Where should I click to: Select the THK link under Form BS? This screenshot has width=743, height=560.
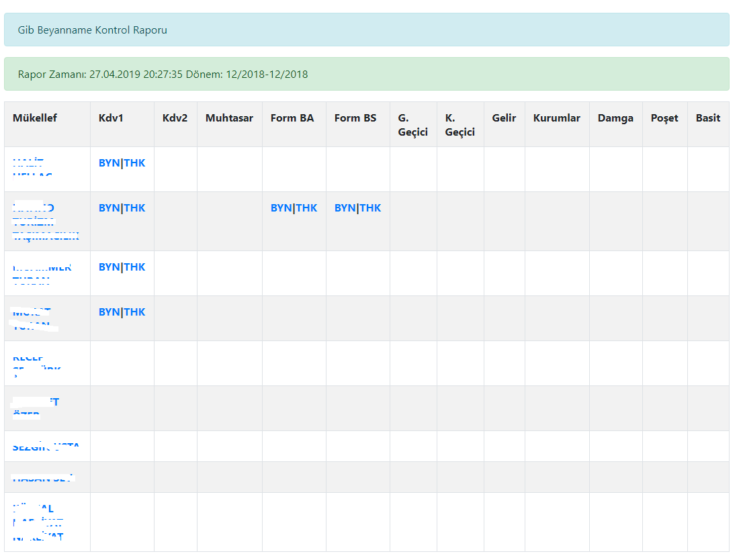[371, 208]
